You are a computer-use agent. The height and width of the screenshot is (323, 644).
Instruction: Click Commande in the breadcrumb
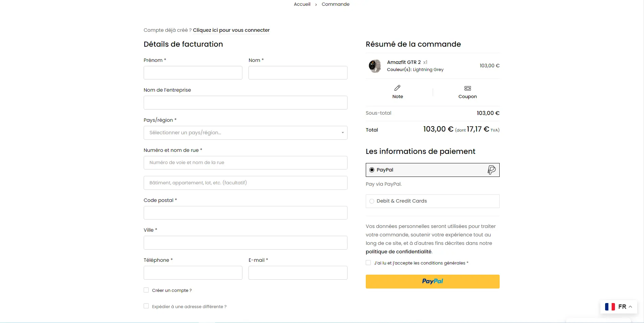coord(335,4)
